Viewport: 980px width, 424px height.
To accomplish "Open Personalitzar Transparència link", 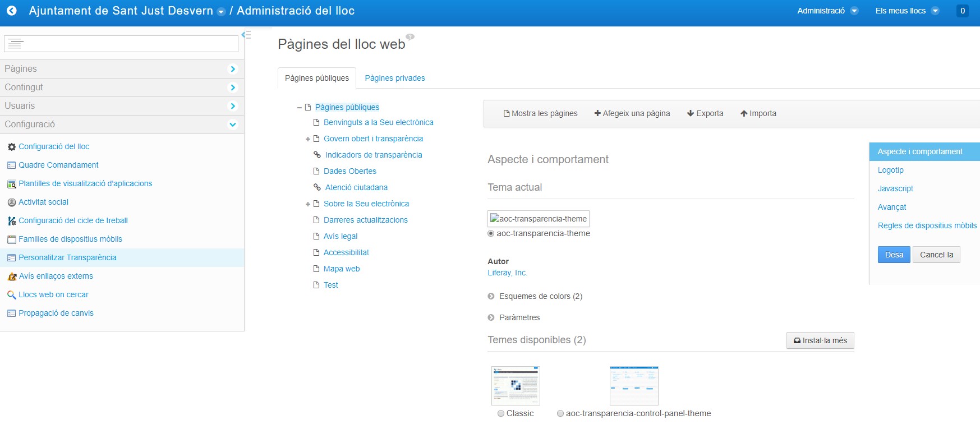I will click(67, 257).
